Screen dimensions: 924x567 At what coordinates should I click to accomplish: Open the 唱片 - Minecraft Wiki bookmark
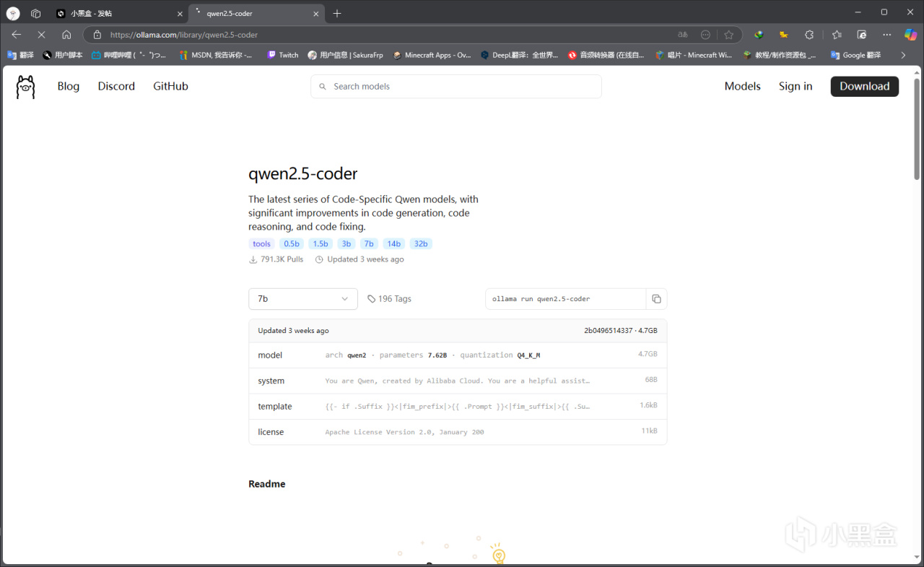click(694, 55)
